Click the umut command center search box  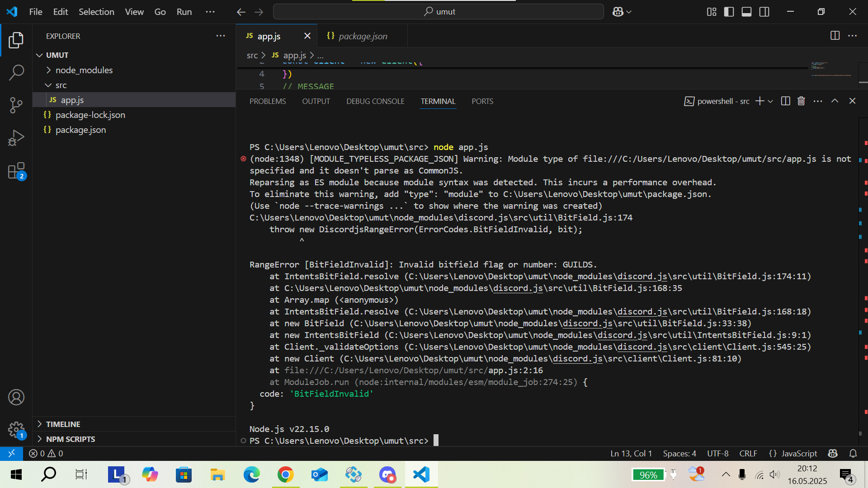438,12
